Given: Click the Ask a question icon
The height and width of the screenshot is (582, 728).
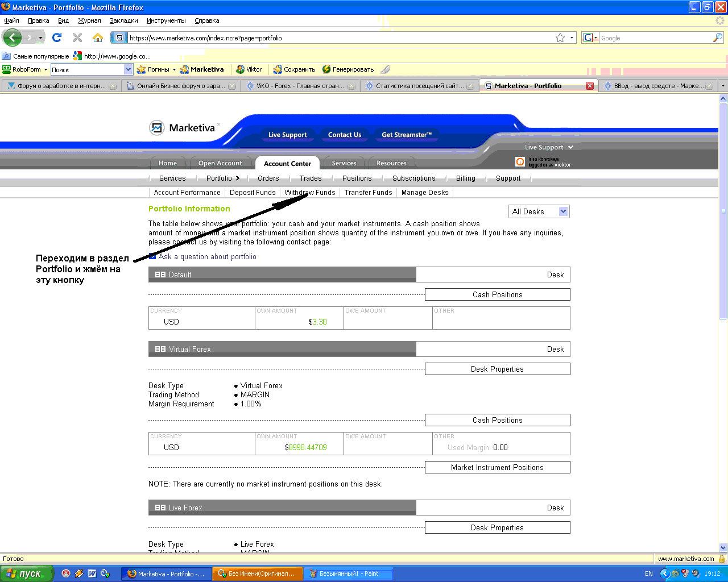Looking at the screenshot, I should pos(152,256).
